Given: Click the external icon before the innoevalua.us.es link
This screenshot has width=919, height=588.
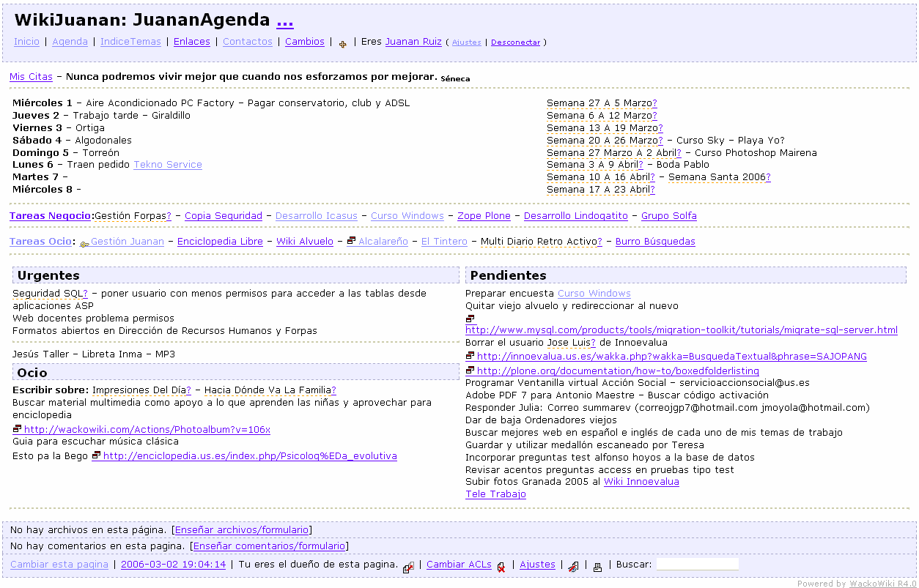Looking at the screenshot, I should (470, 356).
